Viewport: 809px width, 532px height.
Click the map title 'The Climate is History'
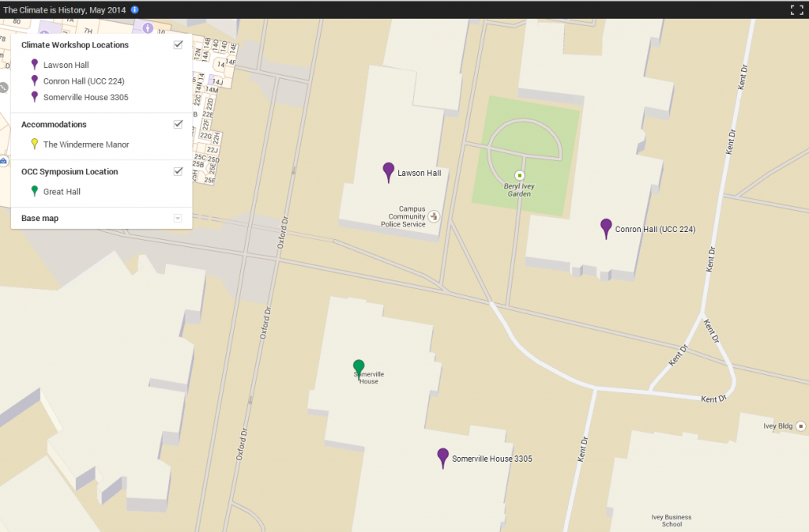pos(64,9)
